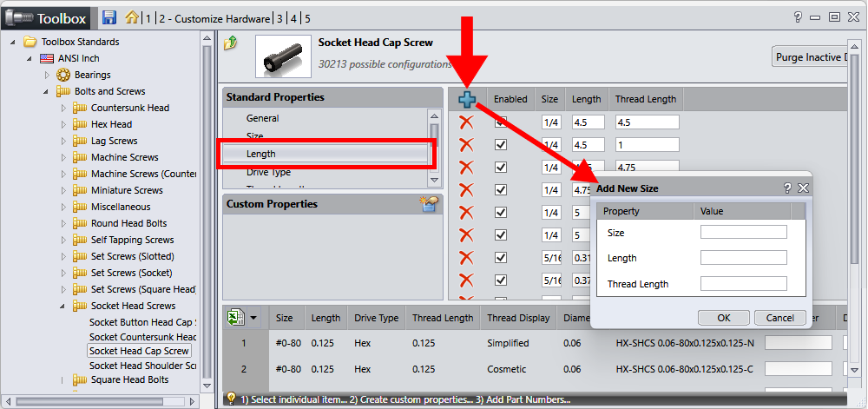The width and height of the screenshot is (868, 409).
Task: Go to step 5 in the Toolbox breadcrumb
Action: tap(307, 19)
